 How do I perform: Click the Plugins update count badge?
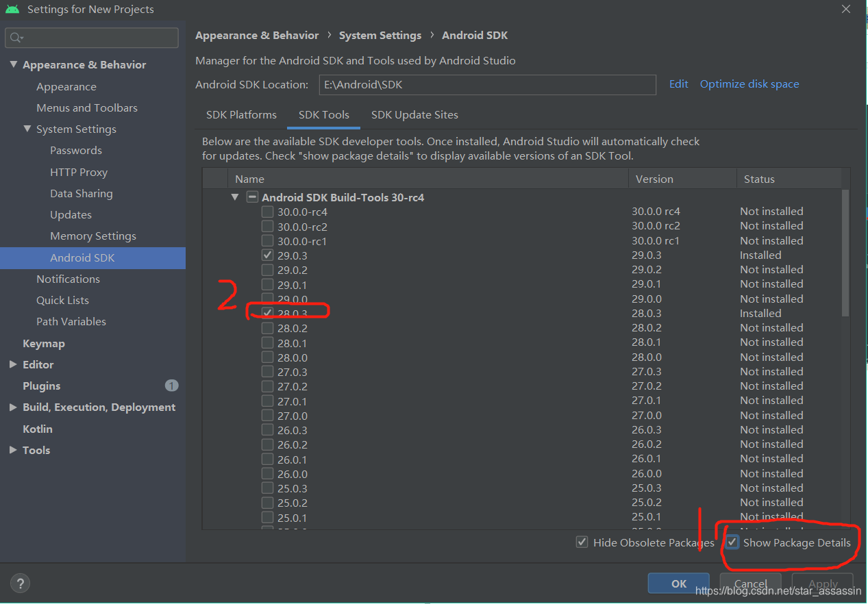point(171,386)
